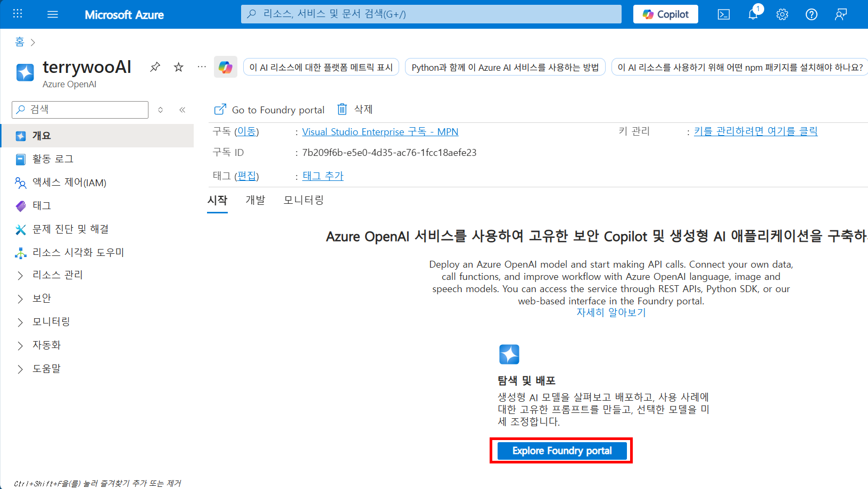
Task: Click subscription ID 7b209f6b-e5e0-4d35-ac76-1fcc18aefe23
Action: click(x=389, y=153)
